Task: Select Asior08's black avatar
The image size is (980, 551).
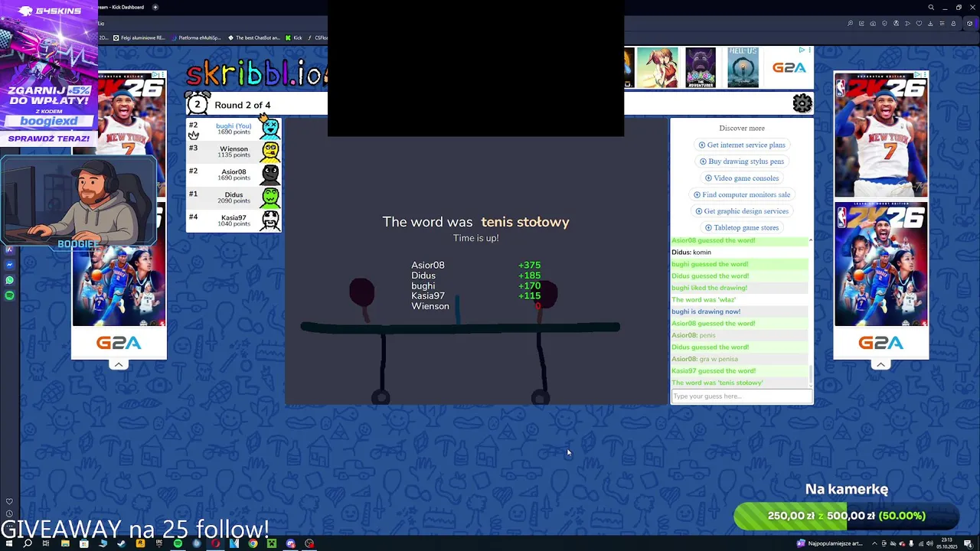Action: pos(270,174)
